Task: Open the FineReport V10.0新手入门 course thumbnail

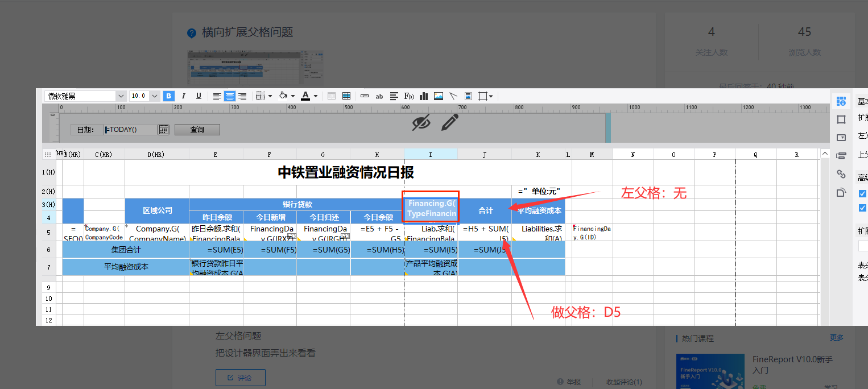Action: point(710,371)
